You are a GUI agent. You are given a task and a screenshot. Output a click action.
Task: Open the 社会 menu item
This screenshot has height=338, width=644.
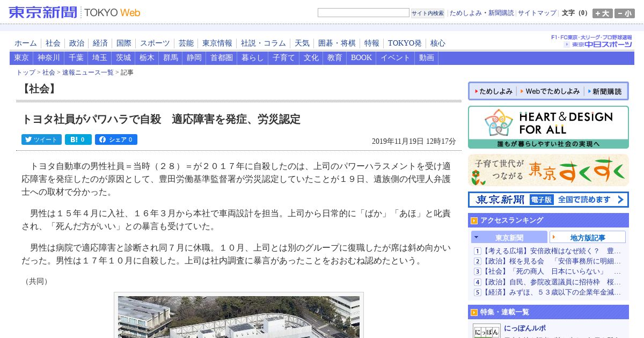(53, 43)
